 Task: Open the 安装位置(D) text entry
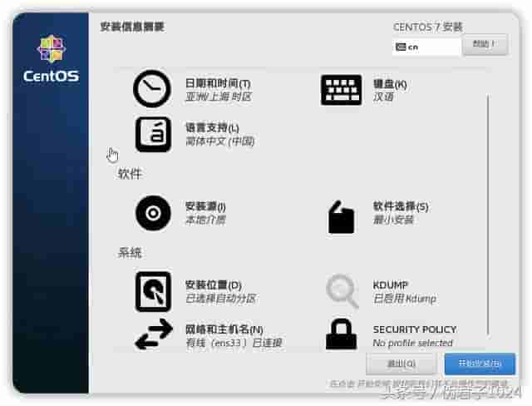coord(213,285)
